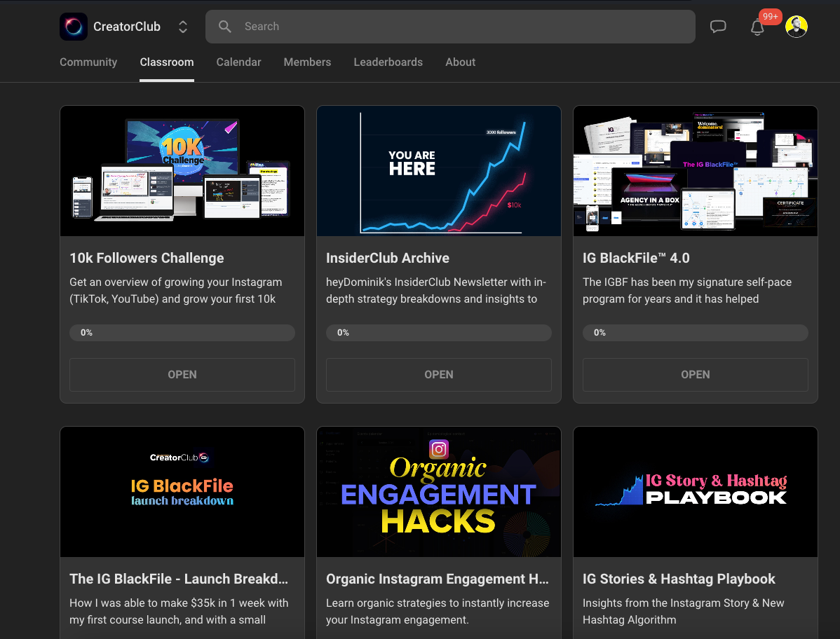The image size is (840, 639).
Task: Click the InsiderClub Archive title
Action: [387, 258]
